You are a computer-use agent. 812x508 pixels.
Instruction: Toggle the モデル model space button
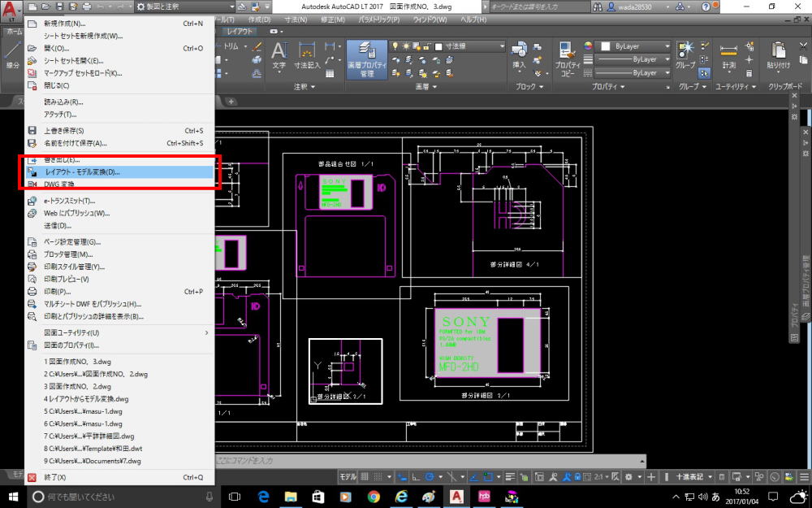(347, 477)
